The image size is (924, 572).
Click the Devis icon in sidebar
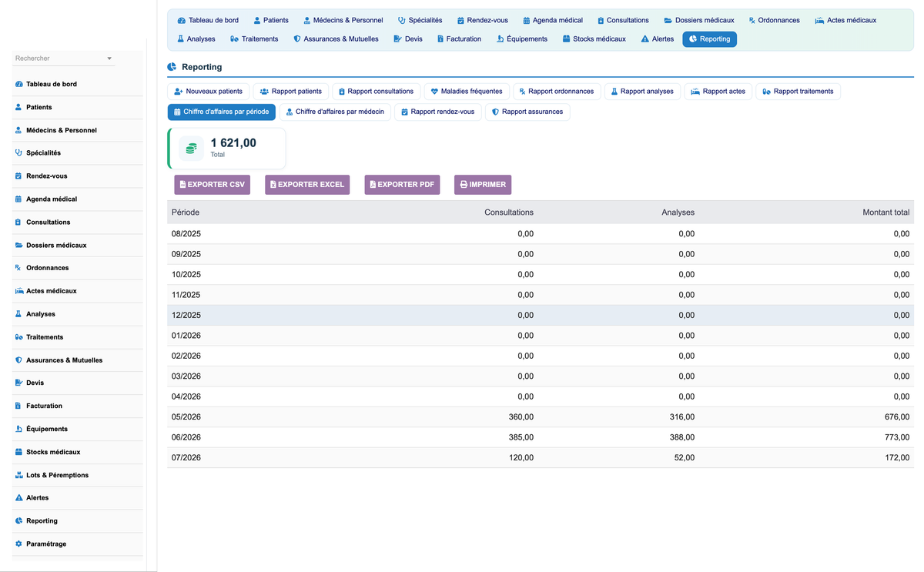[18, 383]
